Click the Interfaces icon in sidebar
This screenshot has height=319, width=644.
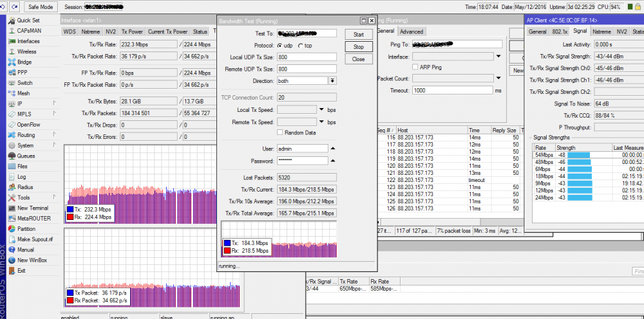pos(11,41)
